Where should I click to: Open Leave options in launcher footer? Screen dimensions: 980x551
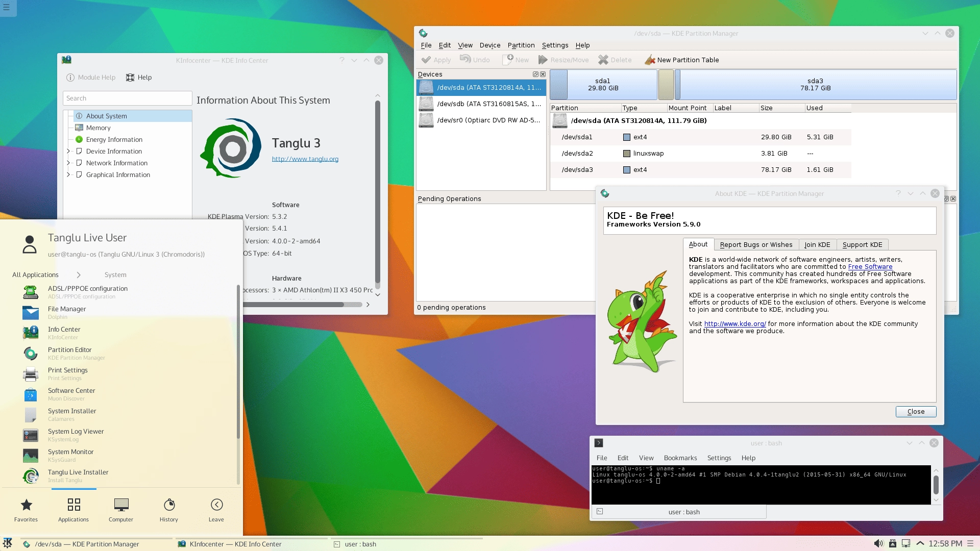(216, 510)
